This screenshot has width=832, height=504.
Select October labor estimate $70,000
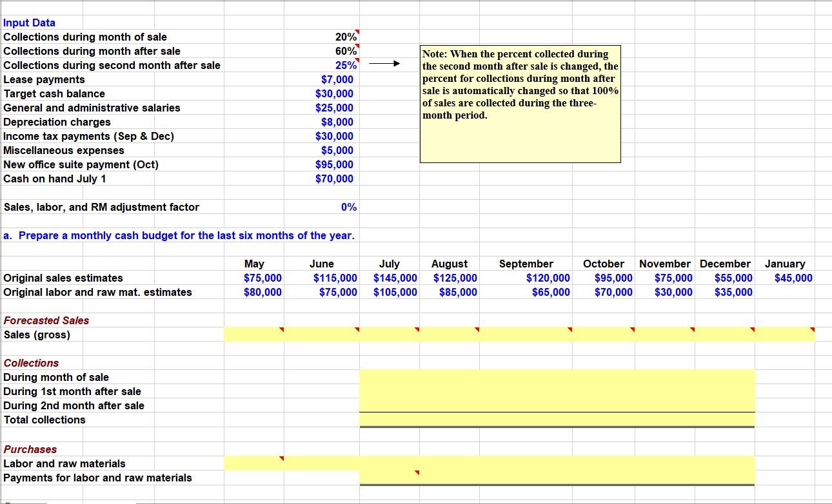(613, 292)
